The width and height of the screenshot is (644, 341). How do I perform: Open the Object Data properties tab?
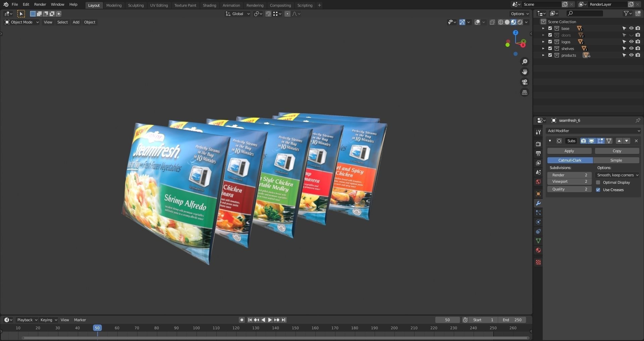[x=538, y=241]
